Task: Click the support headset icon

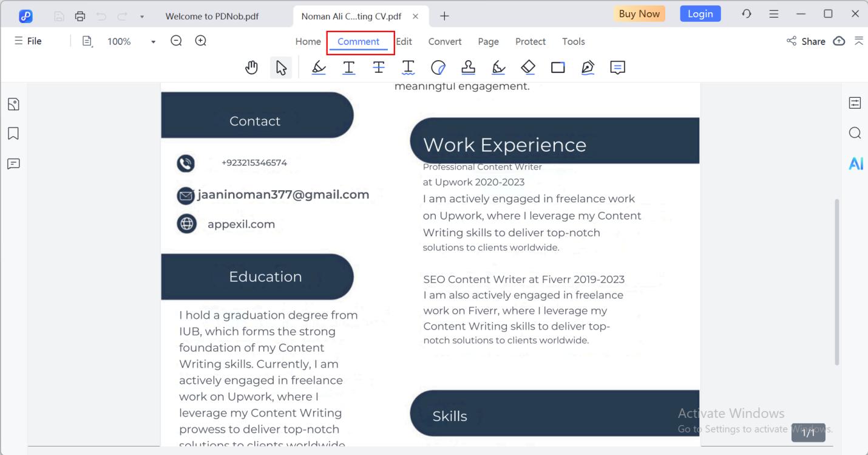Action: [x=747, y=14]
